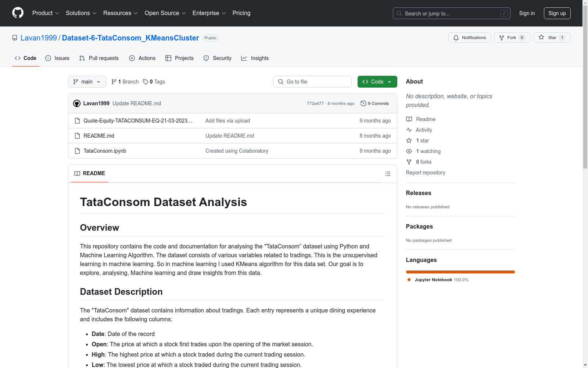Click the star count badge showing 1
Viewport: 588px width, 368px height.
[562, 38]
